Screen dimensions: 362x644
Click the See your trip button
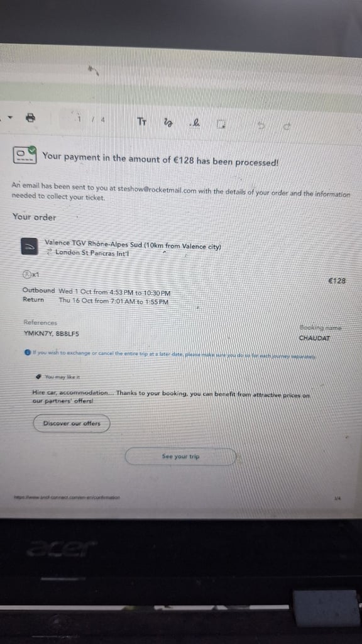tap(180, 457)
